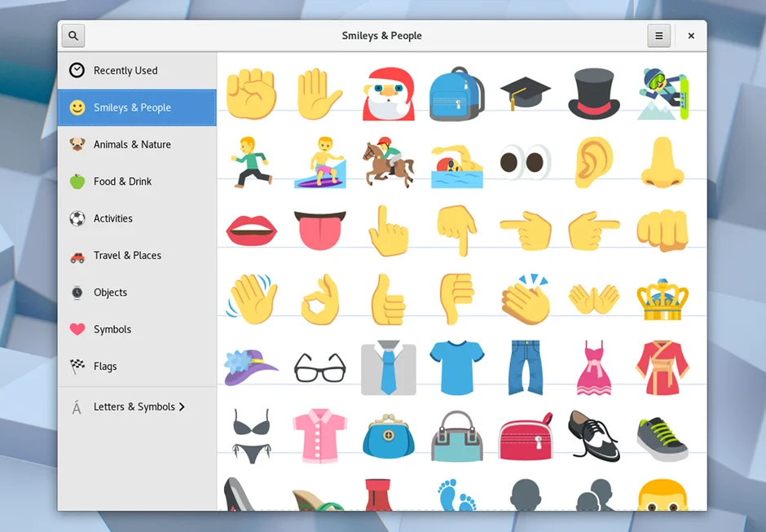The image size is (766, 532).
Task: Select the Santa Claus emoji
Action: (x=388, y=94)
